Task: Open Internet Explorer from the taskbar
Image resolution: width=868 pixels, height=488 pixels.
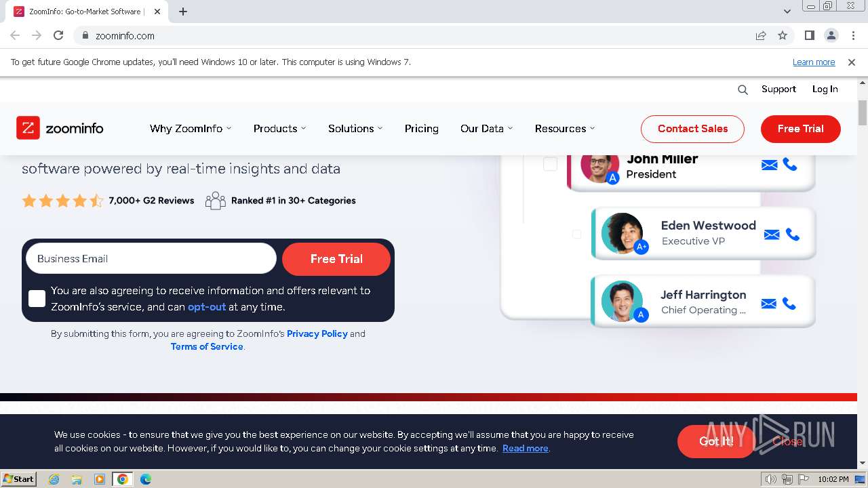Action: click(54, 479)
